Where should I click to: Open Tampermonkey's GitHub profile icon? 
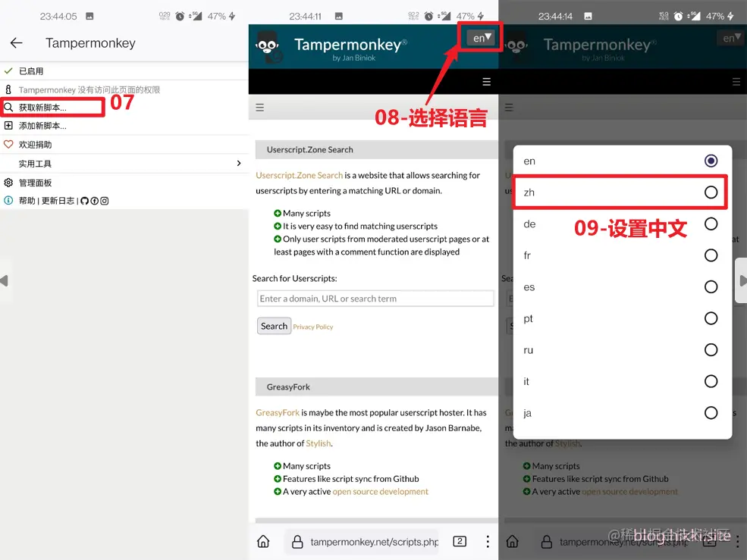pos(84,201)
